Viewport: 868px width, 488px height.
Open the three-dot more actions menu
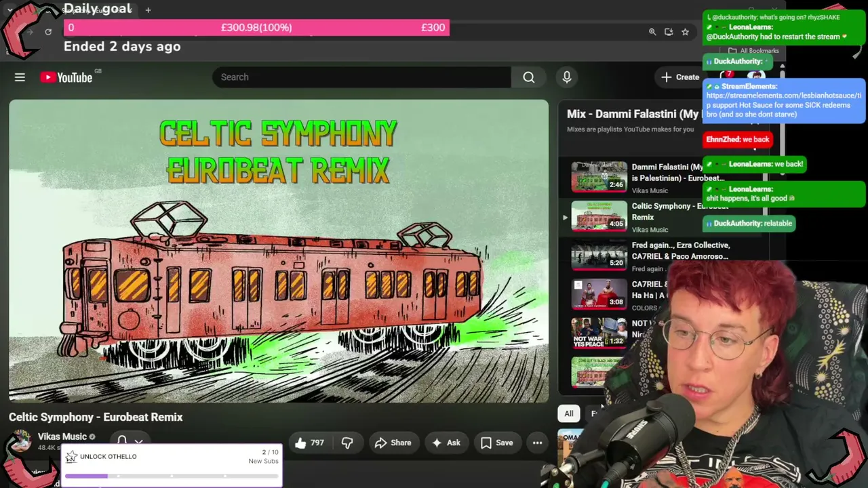pos(537,443)
